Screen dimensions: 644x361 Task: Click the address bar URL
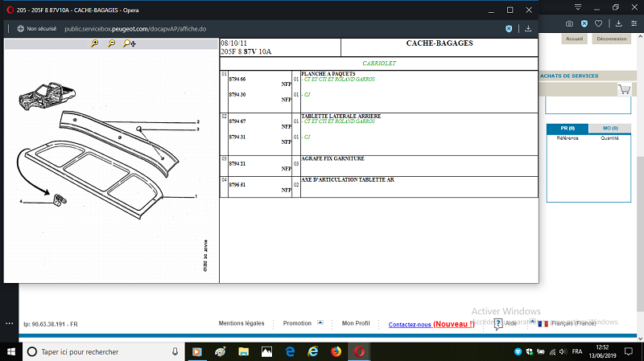[x=135, y=29]
